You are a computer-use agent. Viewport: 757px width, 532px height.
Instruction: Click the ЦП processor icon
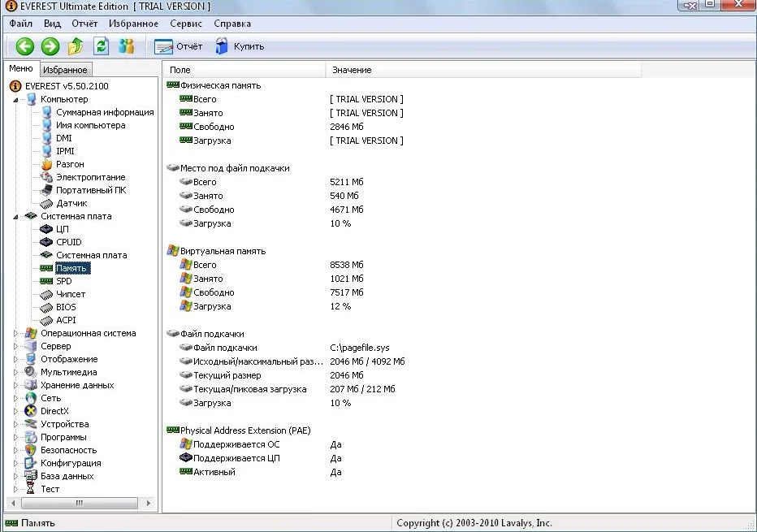tap(46, 229)
